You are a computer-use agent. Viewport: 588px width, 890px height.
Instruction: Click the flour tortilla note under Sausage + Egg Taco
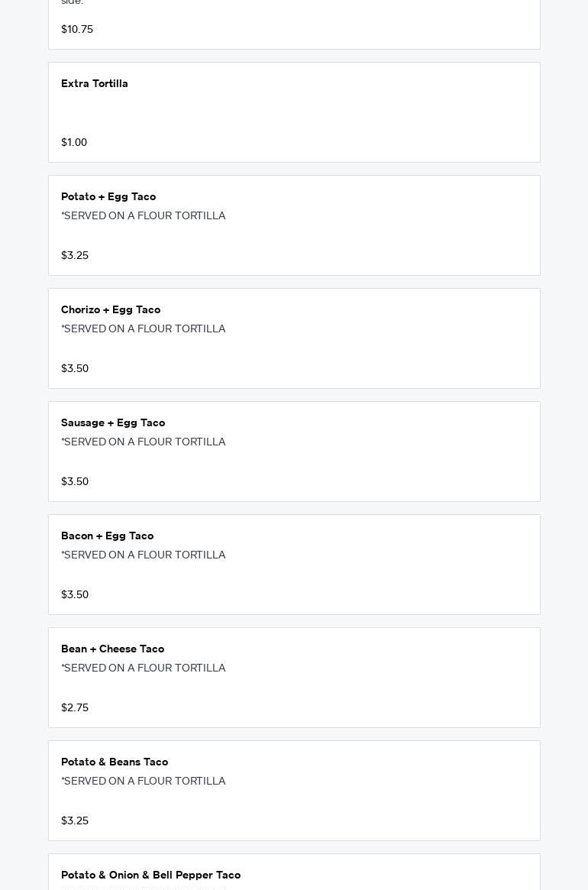click(144, 442)
